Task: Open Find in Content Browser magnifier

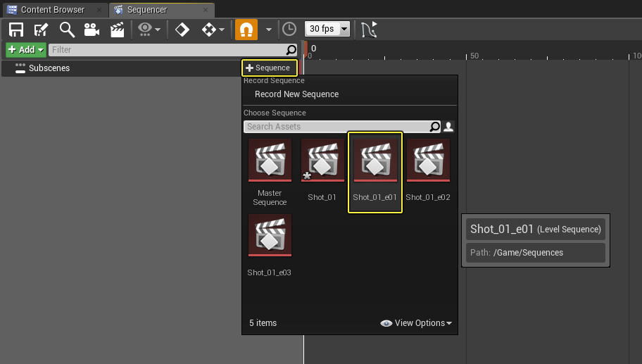Action: tap(67, 30)
